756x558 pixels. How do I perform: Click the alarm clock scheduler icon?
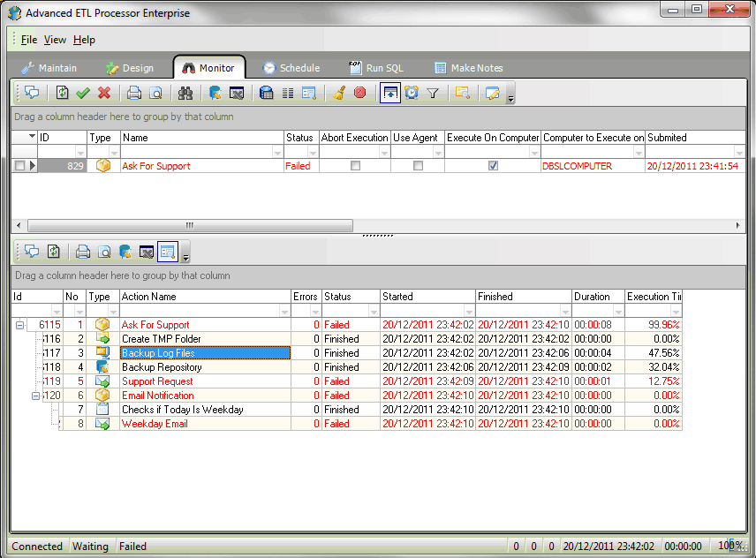click(411, 93)
